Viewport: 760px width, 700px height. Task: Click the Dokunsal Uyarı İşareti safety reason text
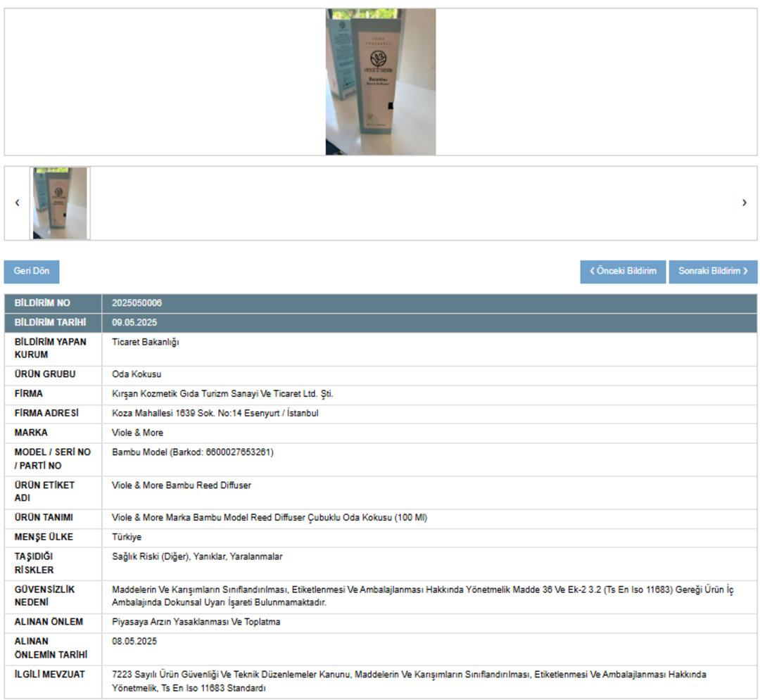click(x=423, y=596)
